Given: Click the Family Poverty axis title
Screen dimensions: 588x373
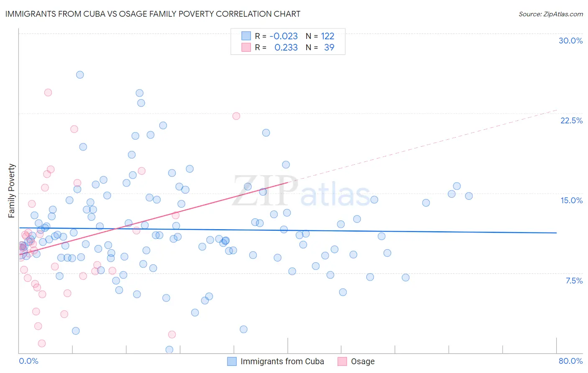Looking at the screenshot, I should tap(11, 191).
